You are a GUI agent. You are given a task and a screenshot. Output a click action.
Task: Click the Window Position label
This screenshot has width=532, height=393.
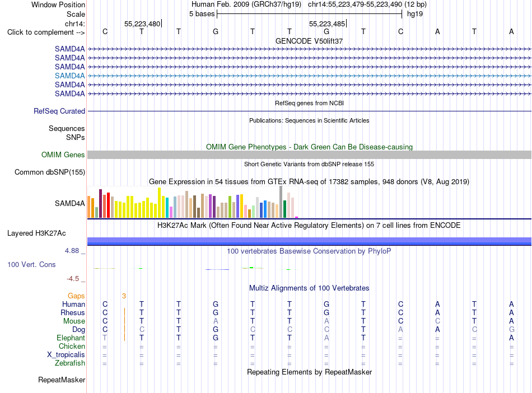[x=58, y=4]
